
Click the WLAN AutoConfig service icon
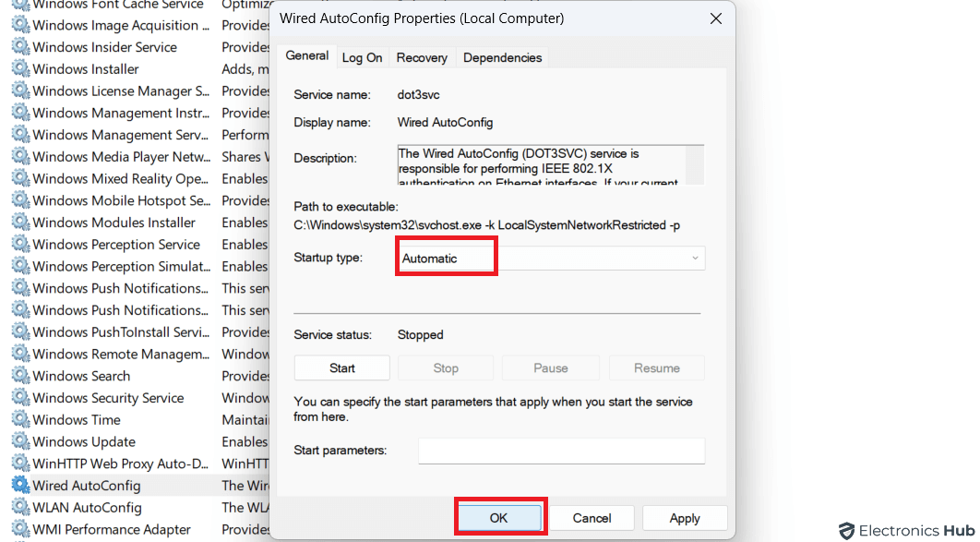(21, 507)
